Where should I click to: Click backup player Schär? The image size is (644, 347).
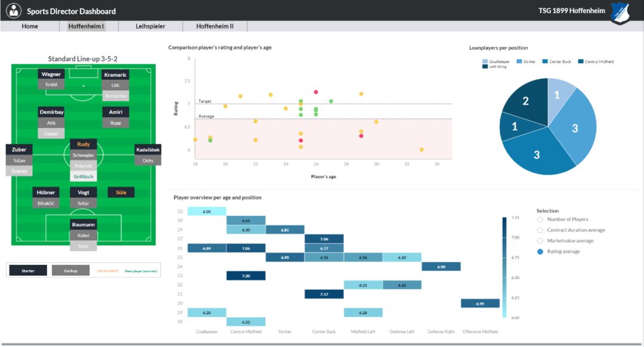tap(83, 203)
